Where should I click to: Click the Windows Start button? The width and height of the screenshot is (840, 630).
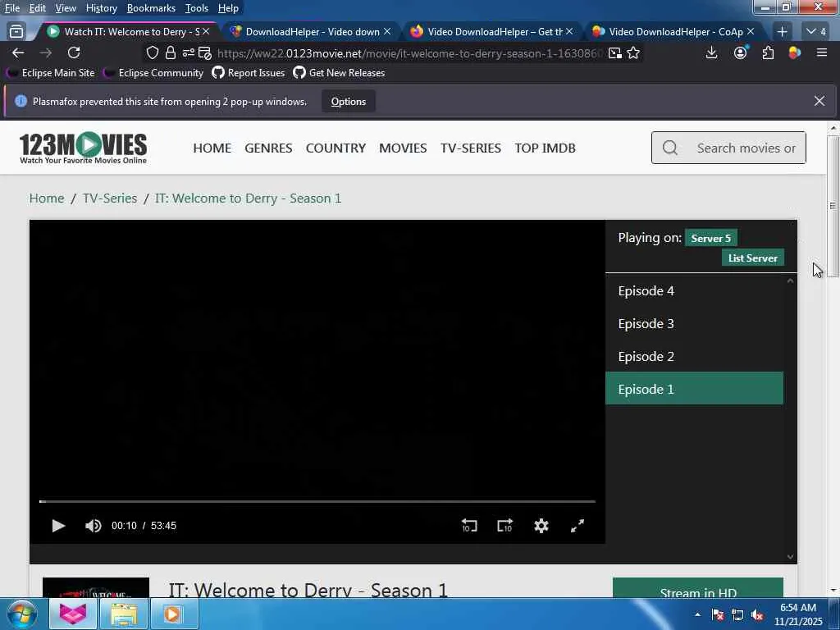click(x=22, y=614)
